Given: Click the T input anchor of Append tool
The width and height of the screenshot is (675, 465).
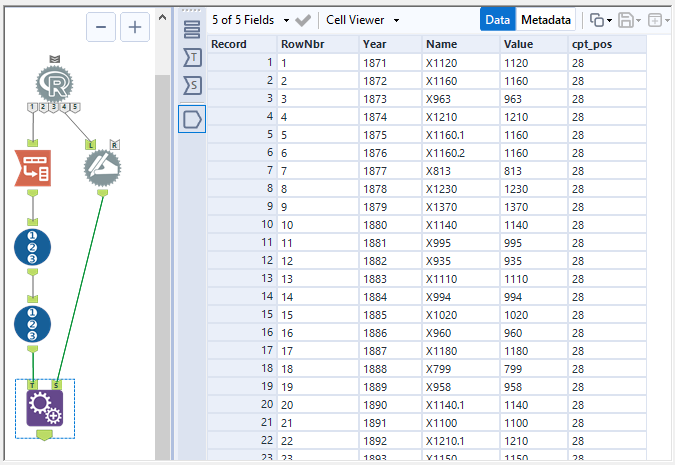Looking at the screenshot, I should (33, 384).
